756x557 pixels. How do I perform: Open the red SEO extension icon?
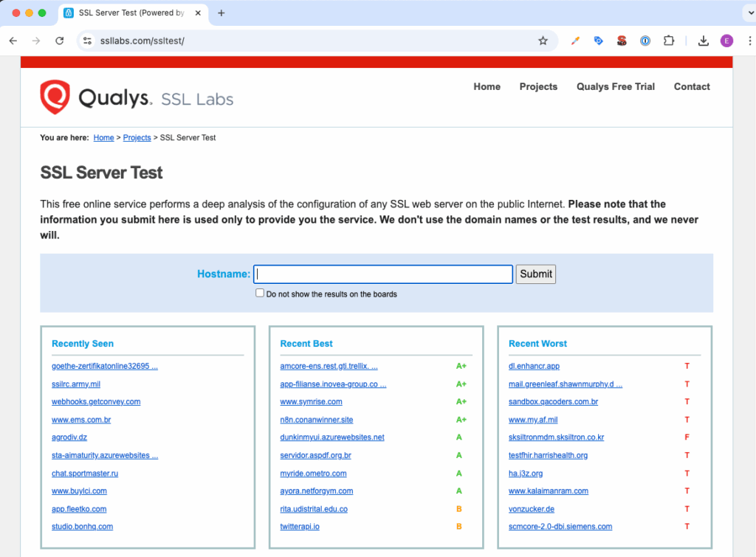pos(622,41)
